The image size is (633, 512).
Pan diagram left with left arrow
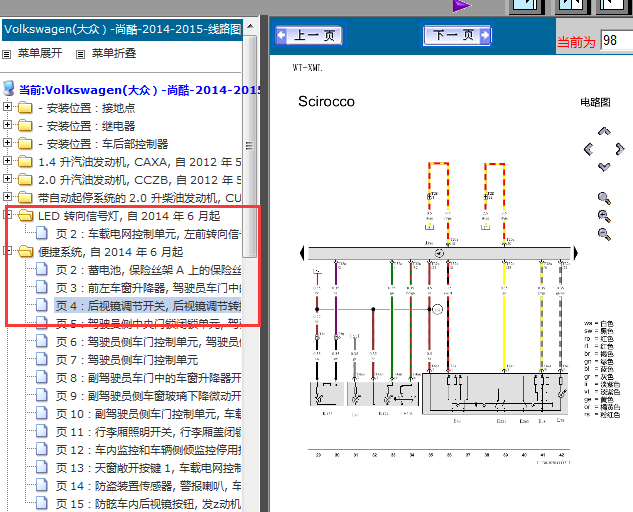[x=589, y=149]
